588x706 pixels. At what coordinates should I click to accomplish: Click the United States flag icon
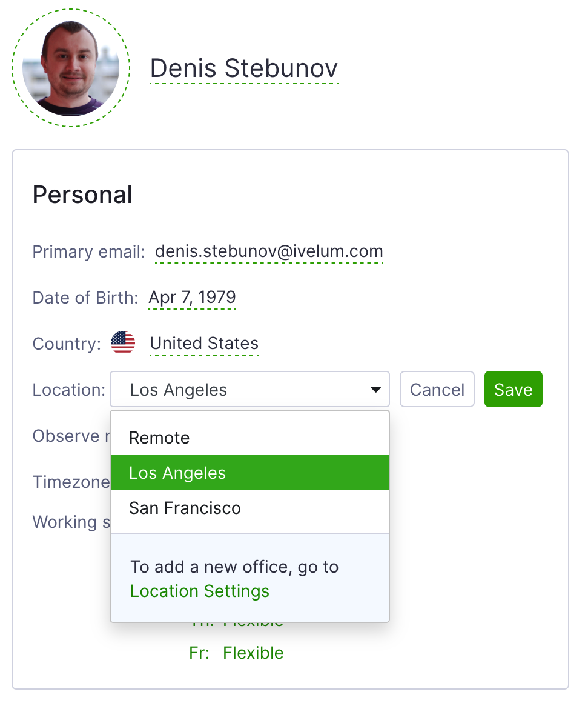(123, 343)
